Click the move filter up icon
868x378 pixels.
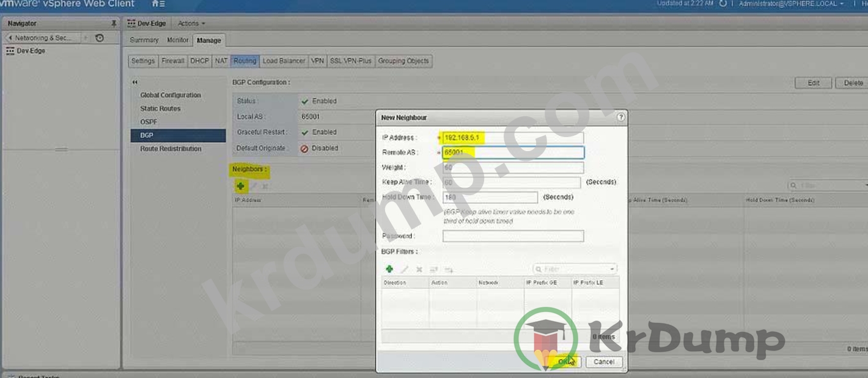click(x=433, y=269)
